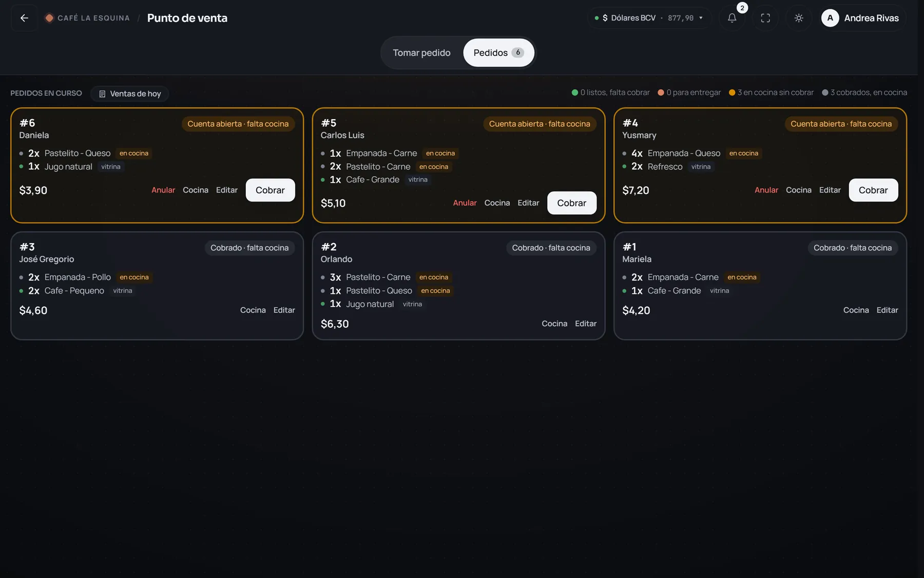Image resolution: width=924 pixels, height=578 pixels.
Task: Edit order #2 Orlando
Action: coord(585,324)
